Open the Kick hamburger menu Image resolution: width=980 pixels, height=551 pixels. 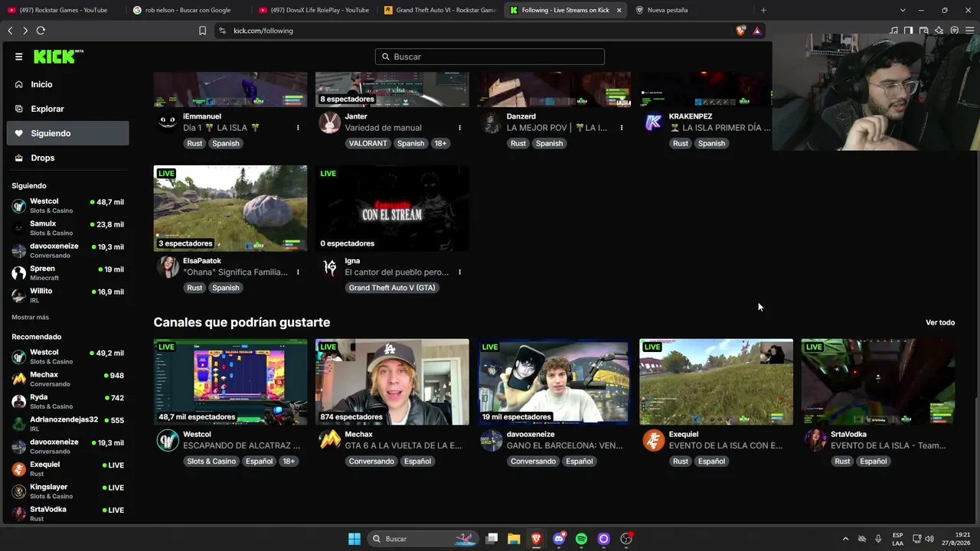pyautogui.click(x=18, y=57)
